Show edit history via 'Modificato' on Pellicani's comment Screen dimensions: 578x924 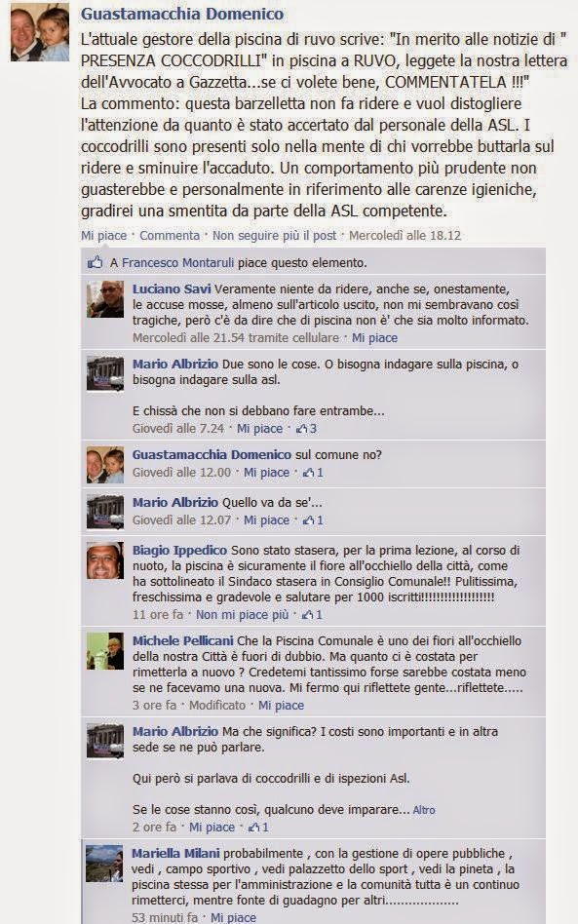click(x=216, y=706)
